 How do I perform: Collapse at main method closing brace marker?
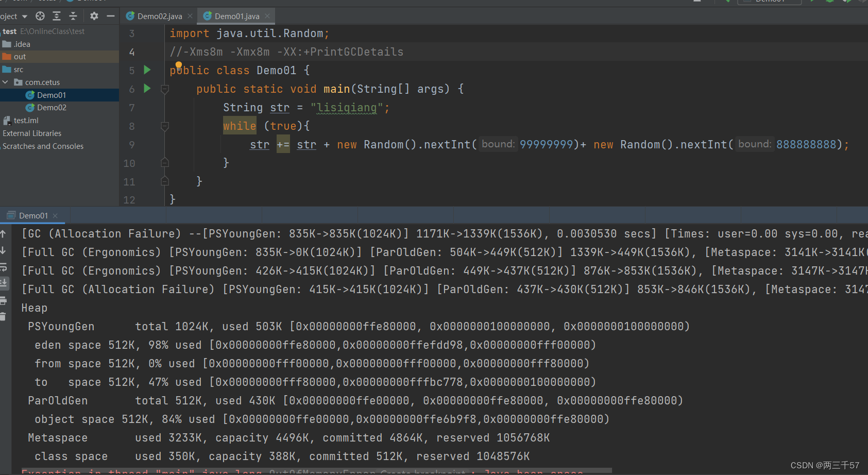click(x=165, y=181)
